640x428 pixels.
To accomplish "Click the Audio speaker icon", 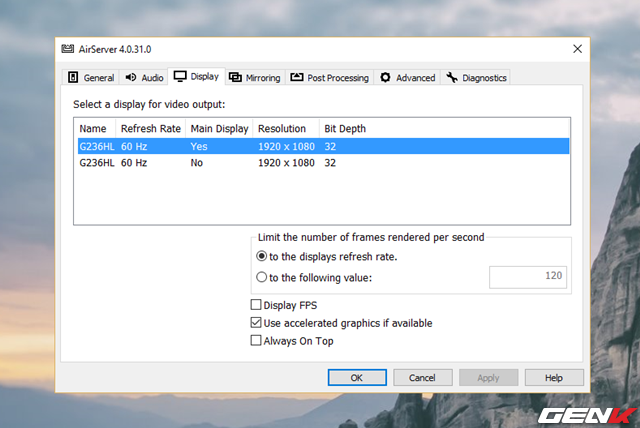I will 131,77.
